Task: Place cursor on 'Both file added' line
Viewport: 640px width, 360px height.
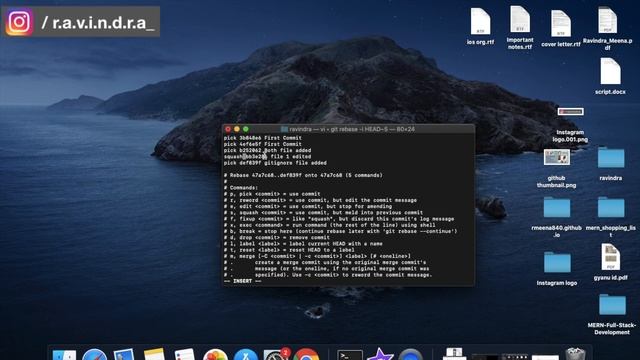Action: 267,150
